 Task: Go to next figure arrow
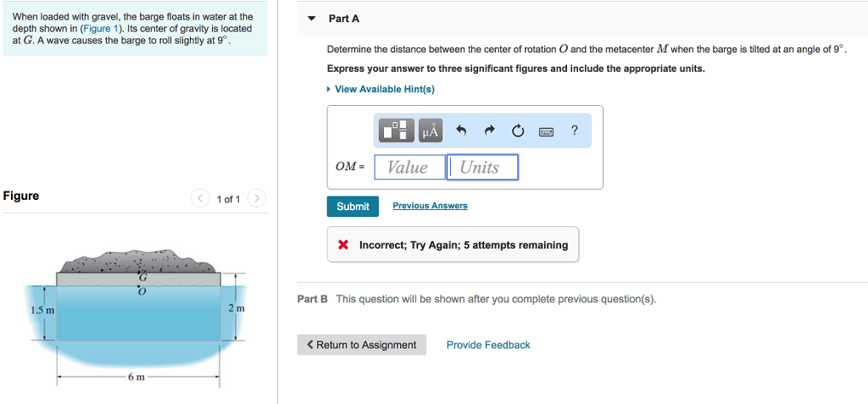[x=258, y=199]
